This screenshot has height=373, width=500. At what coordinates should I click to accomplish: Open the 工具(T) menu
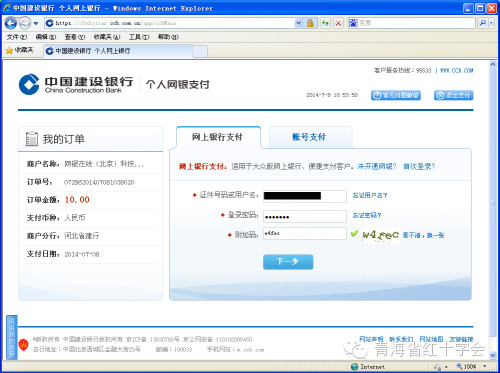pyautogui.click(x=139, y=37)
